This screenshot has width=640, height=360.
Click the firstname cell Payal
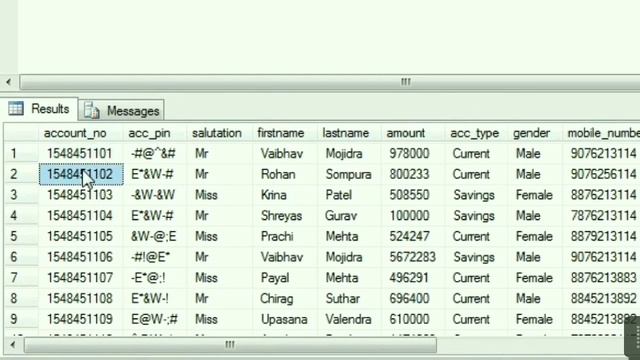[x=285, y=278]
